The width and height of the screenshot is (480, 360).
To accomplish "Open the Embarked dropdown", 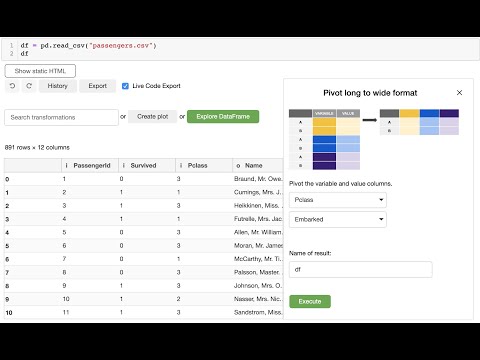I will coord(338,219).
